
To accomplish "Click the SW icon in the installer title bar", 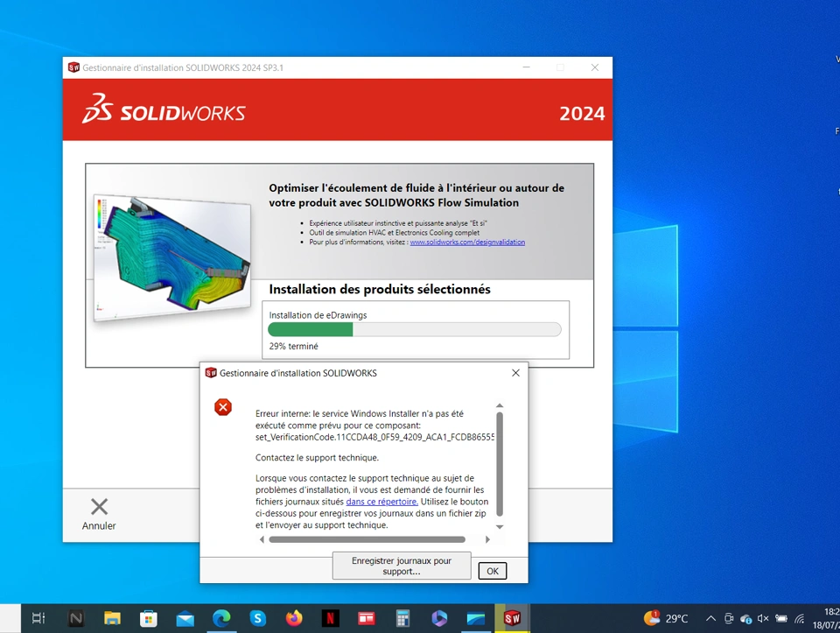I will (x=73, y=67).
